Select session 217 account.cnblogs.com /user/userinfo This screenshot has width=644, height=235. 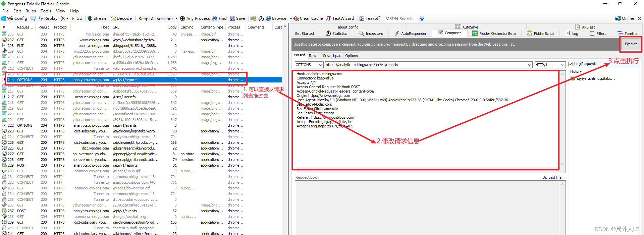141,97
